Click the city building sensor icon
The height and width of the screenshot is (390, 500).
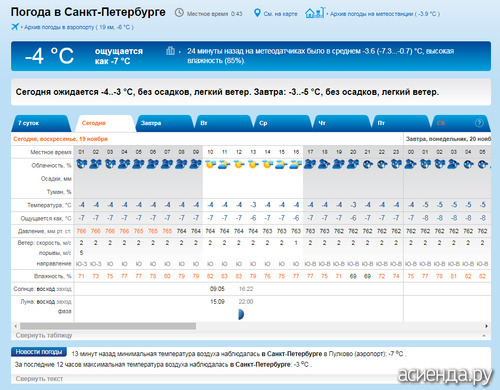(170, 51)
